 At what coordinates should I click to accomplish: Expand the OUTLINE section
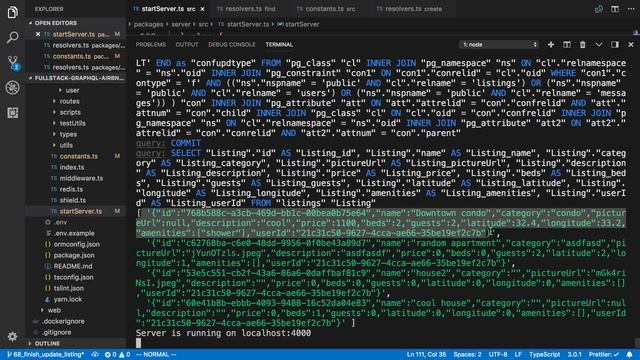[x=76, y=343]
